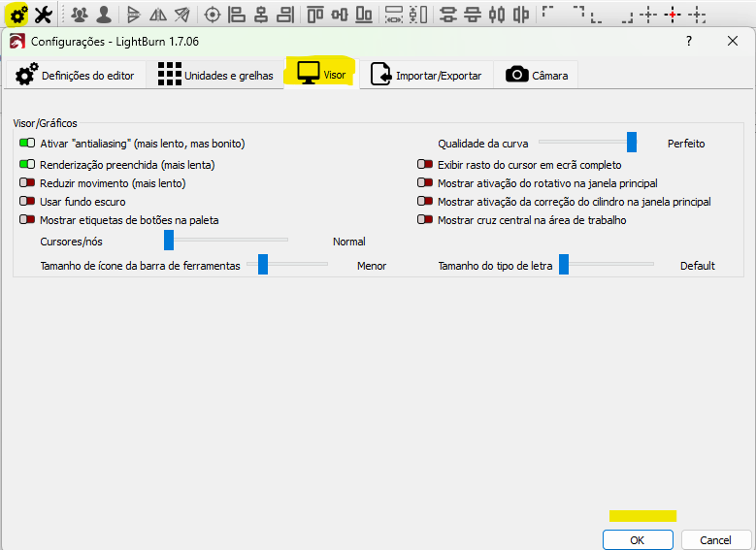Image resolution: width=756 pixels, height=550 pixels.
Task: Click the Cancel button
Action: click(716, 540)
